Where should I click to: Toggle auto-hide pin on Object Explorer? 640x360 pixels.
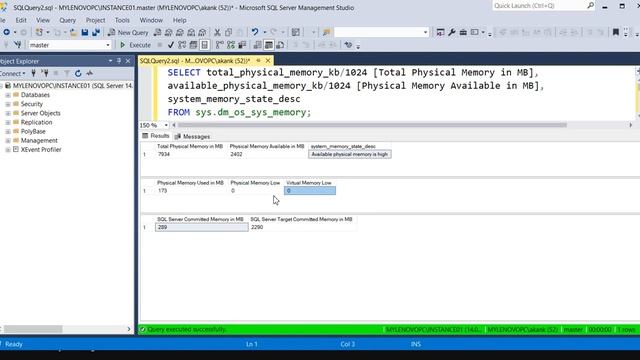[x=119, y=61]
